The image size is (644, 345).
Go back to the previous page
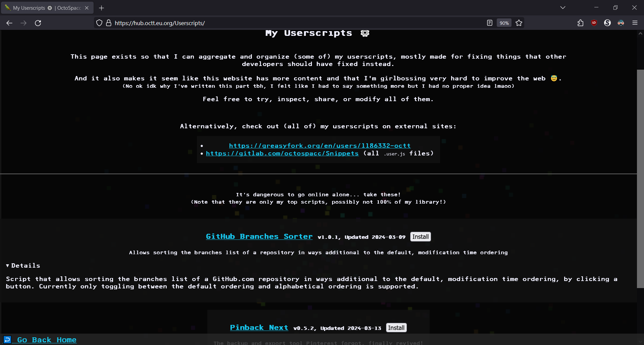pos(9,23)
